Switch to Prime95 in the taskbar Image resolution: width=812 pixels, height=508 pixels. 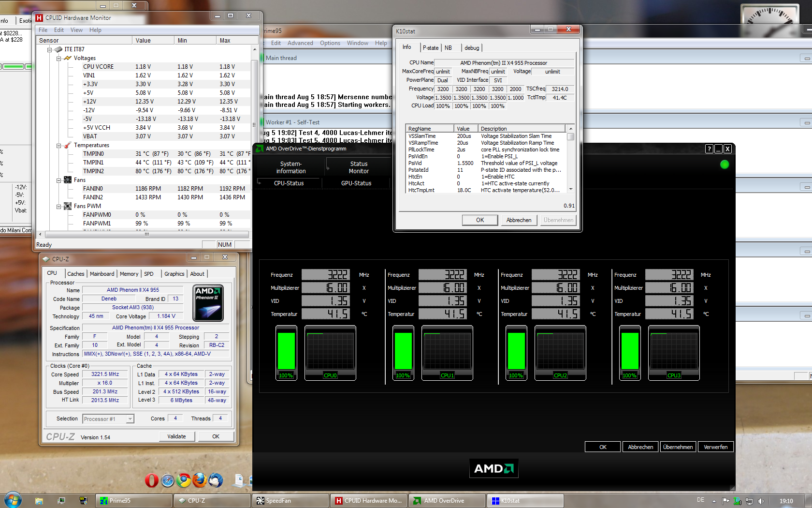[134, 501]
